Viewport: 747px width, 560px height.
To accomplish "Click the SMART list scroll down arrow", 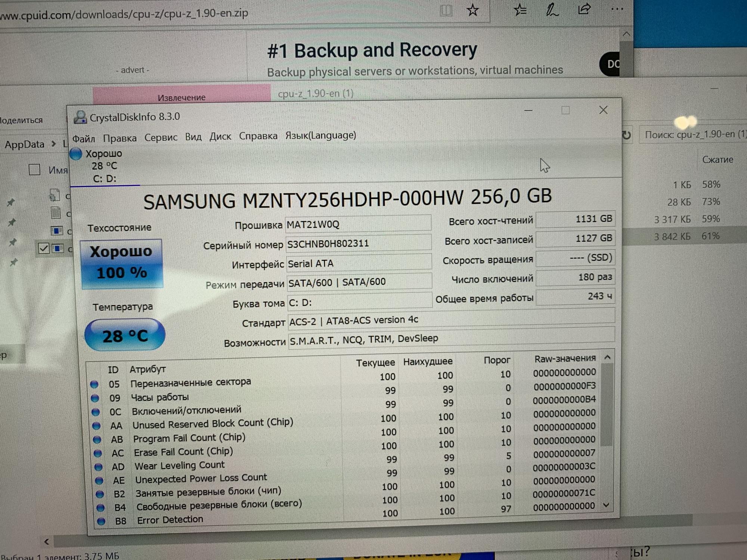I will 607,505.
